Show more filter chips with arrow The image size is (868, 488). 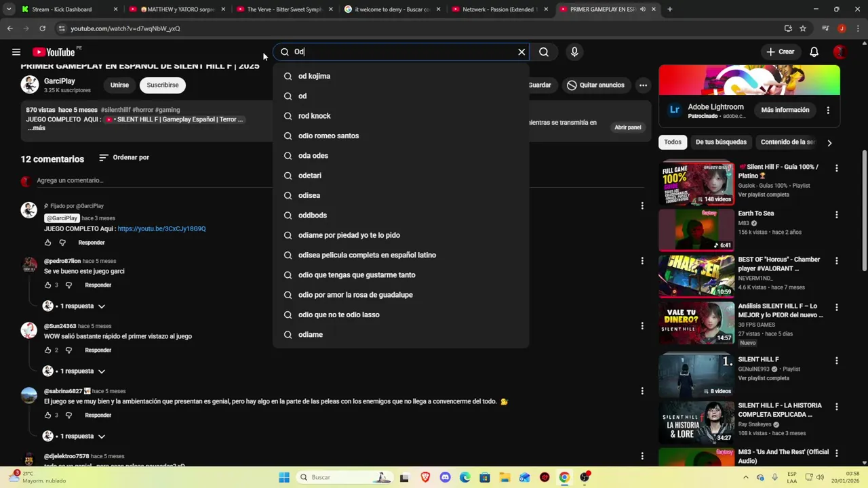(x=829, y=143)
